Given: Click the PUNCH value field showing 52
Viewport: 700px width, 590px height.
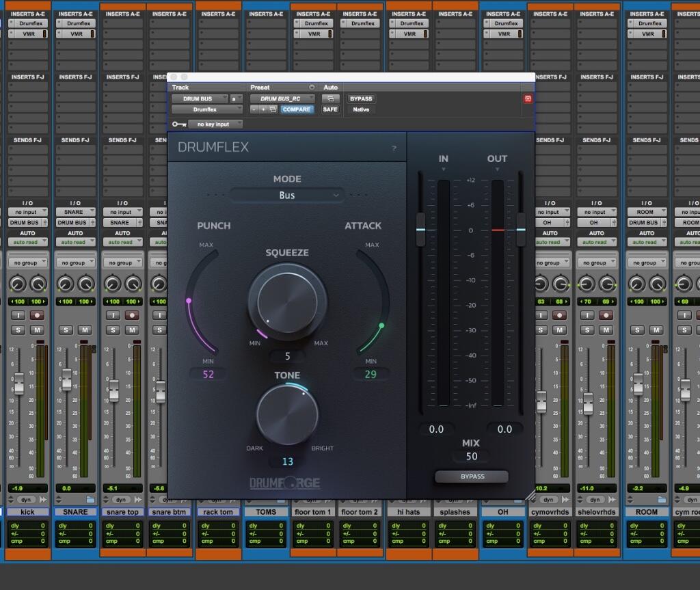Looking at the screenshot, I should pyautogui.click(x=208, y=374).
